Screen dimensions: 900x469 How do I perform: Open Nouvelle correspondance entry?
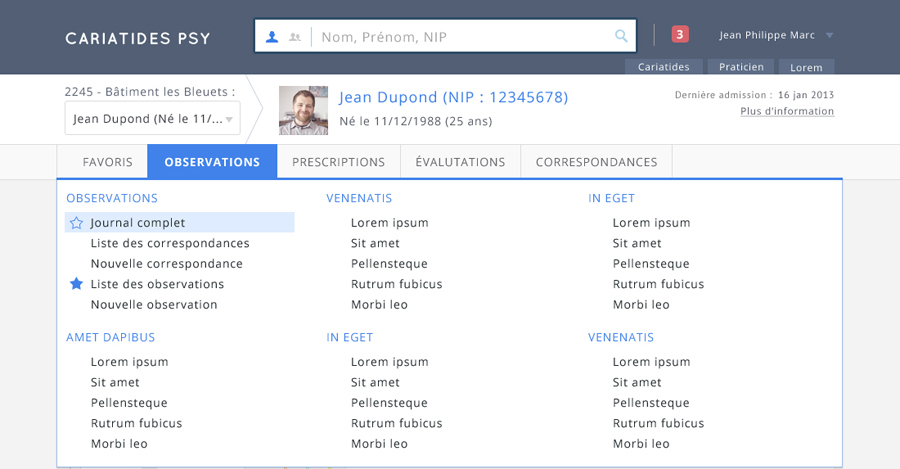point(166,263)
